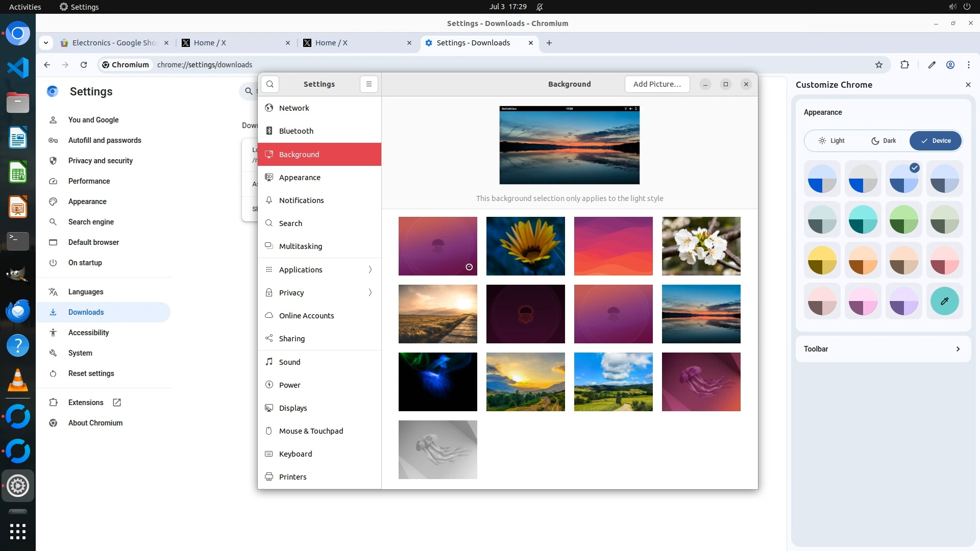Screen dimensions: 980x551
Task: Click the bookmark star in the address bar
Action: pyautogui.click(x=878, y=65)
